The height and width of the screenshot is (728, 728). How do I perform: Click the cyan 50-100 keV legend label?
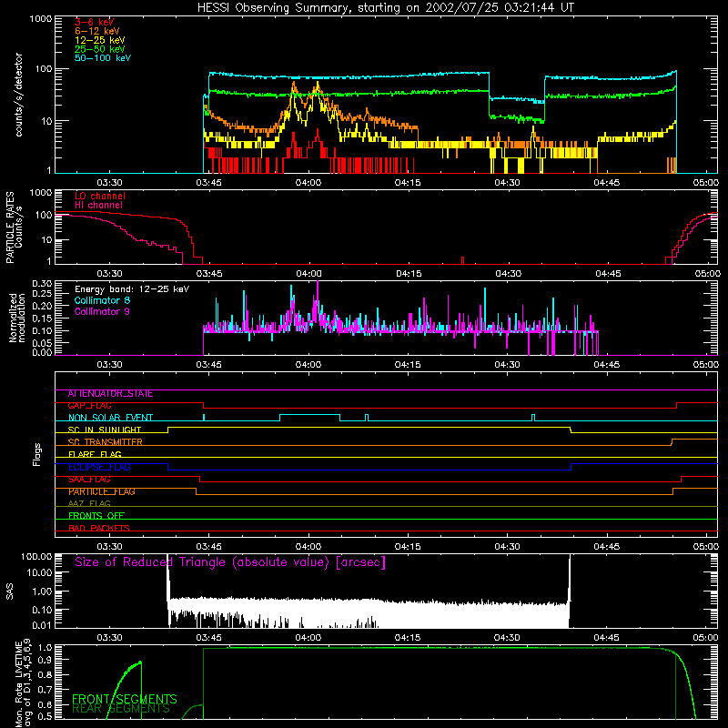(x=103, y=58)
